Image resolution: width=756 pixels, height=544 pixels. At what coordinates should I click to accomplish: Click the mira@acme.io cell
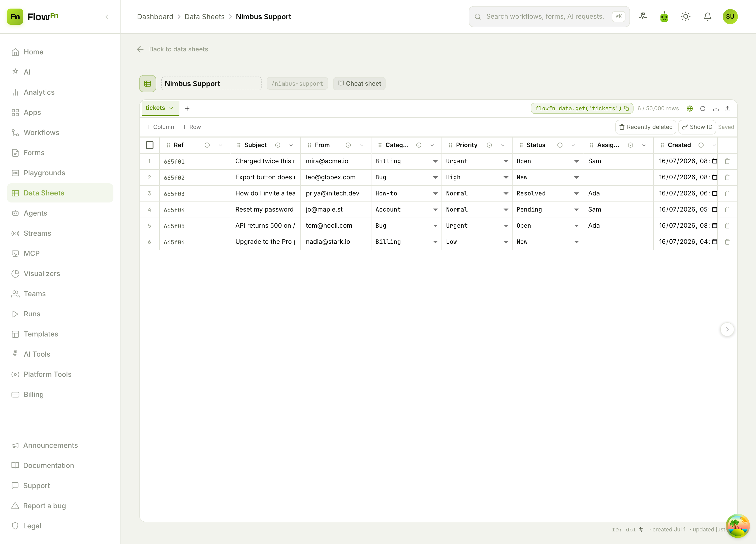point(336,161)
